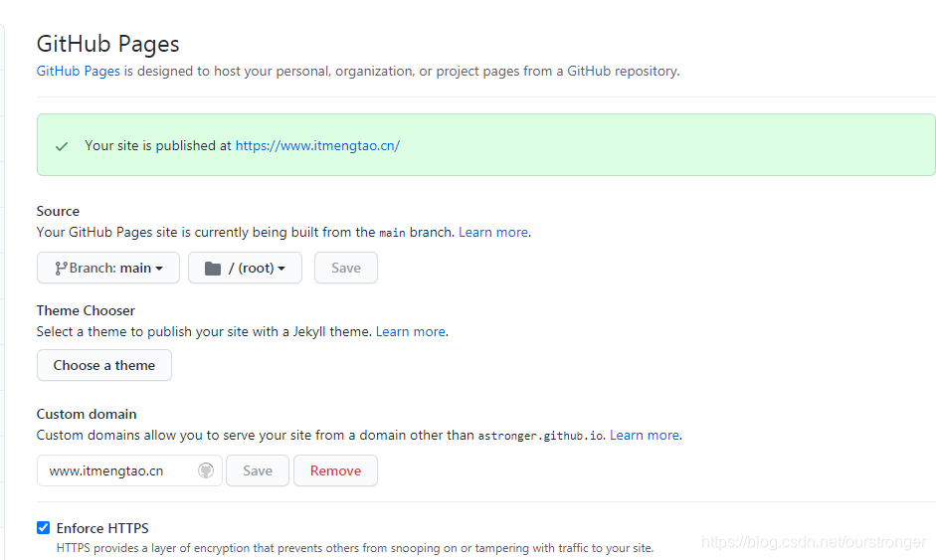The height and width of the screenshot is (560, 936).
Task: Open the GitHub Pages documentation link
Action: tap(79, 71)
